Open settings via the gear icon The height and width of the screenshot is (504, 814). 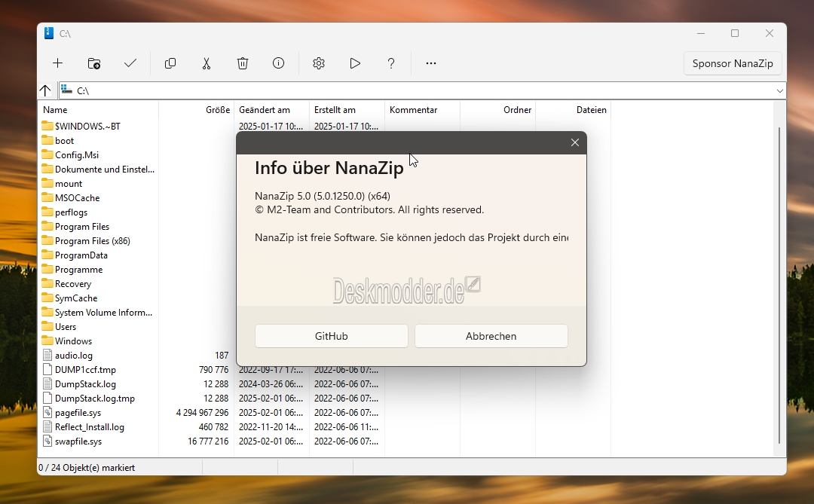pyautogui.click(x=319, y=63)
